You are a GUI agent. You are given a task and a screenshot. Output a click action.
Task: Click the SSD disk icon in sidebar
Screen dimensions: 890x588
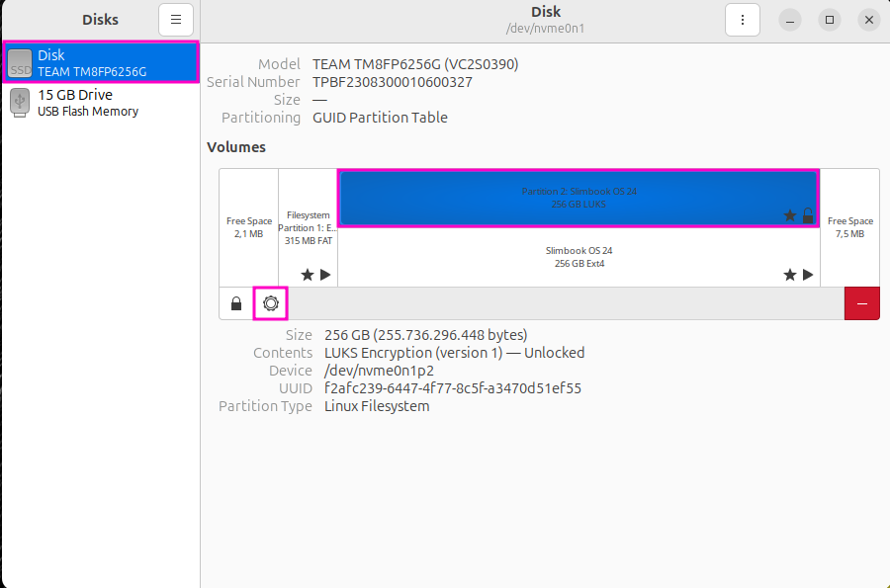pyautogui.click(x=20, y=63)
